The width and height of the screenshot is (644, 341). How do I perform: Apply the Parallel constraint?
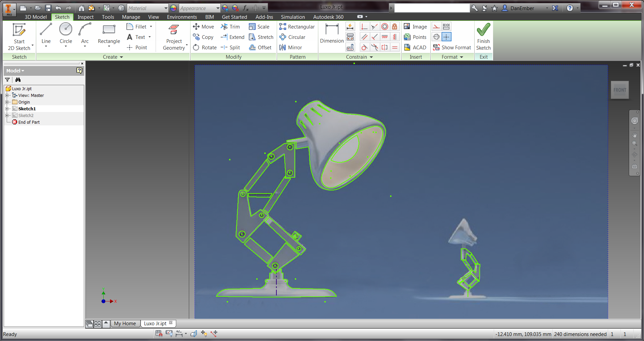[x=365, y=37]
